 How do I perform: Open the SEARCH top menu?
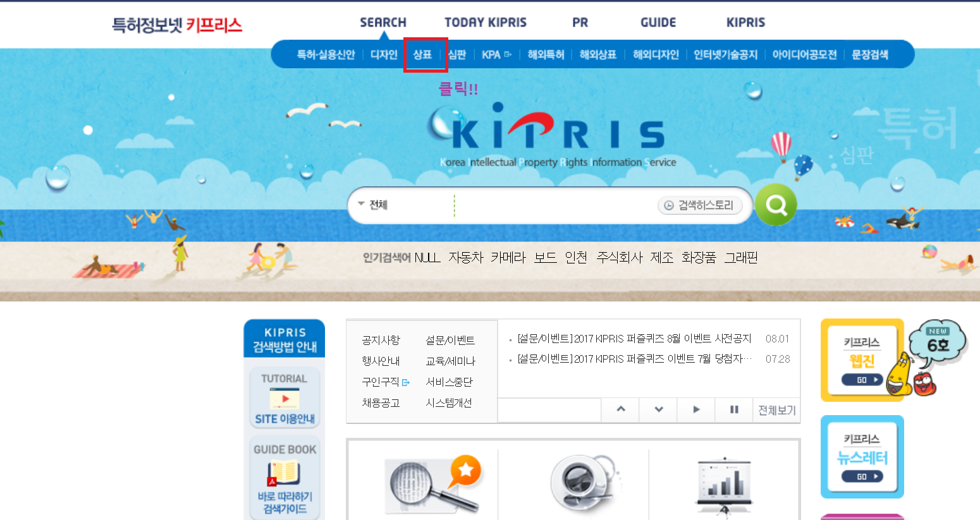click(383, 23)
